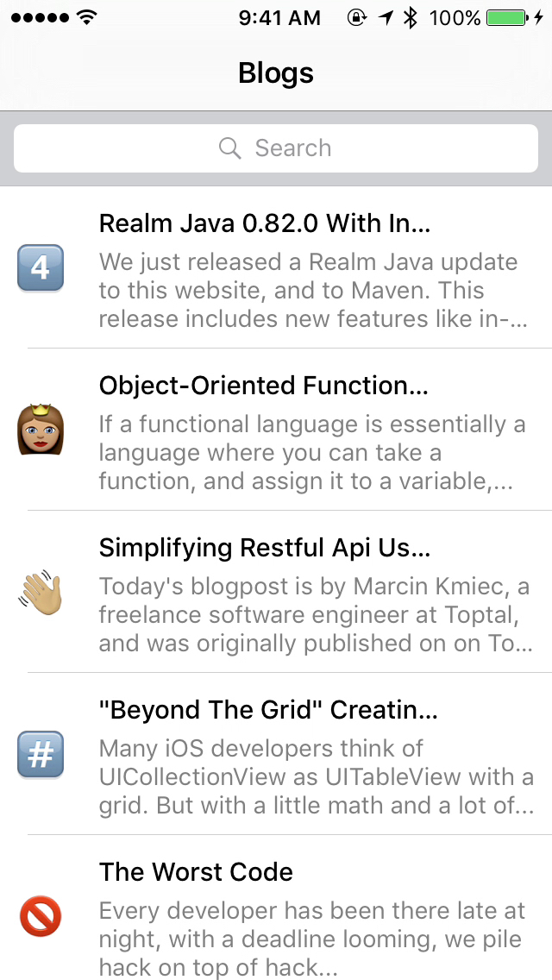Tap the location arrow status icon
Screen dimensions: 552x980
pos(385,17)
